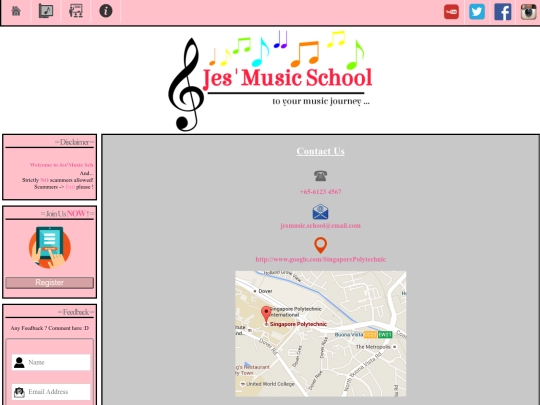Click the orange location pin icon
Image resolution: width=540 pixels, height=405 pixels.
(x=320, y=245)
